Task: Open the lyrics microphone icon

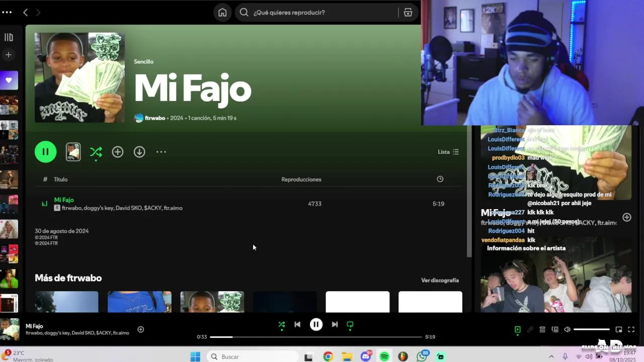Action: click(x=530, y=329)
